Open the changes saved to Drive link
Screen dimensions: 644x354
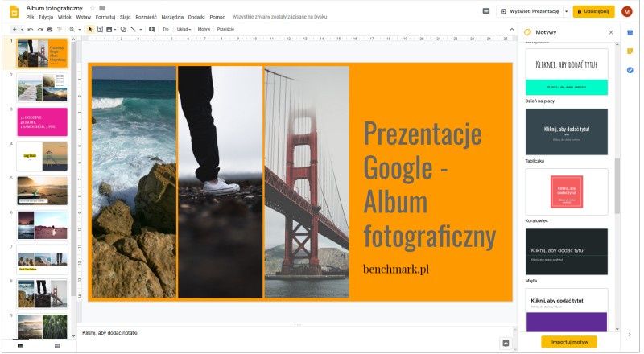pos(279,17)
